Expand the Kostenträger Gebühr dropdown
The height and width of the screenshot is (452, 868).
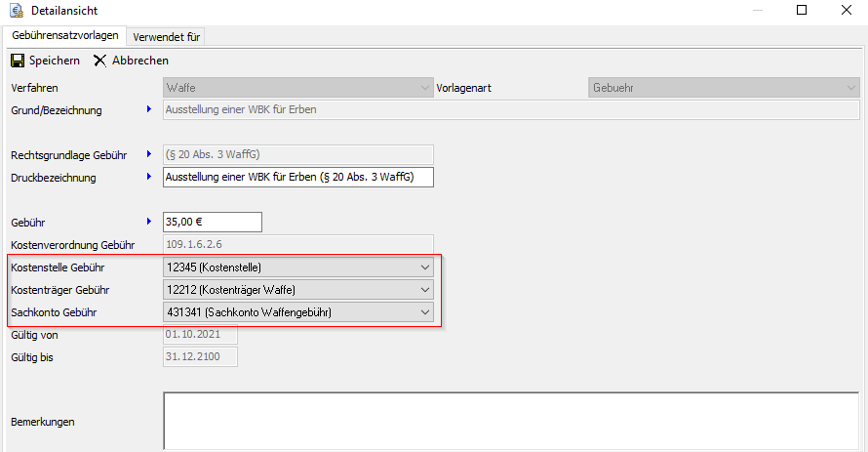424,290
